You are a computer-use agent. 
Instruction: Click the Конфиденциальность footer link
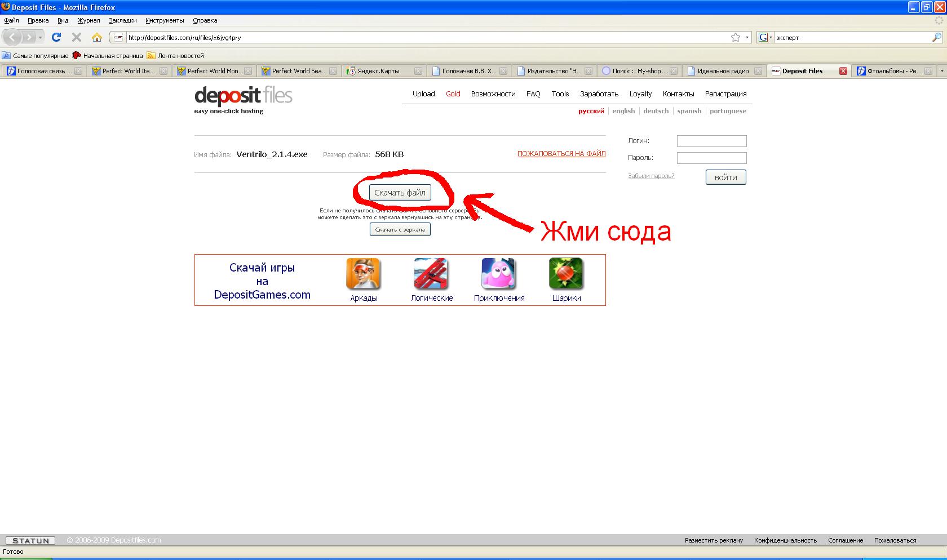point(785,540)
